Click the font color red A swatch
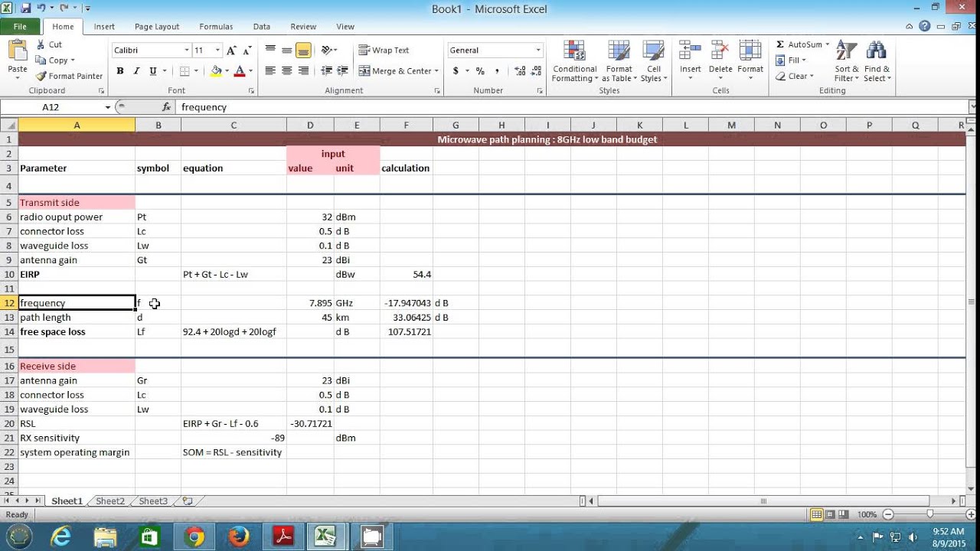Screen dimensions: 980x551 pos(240,70)
